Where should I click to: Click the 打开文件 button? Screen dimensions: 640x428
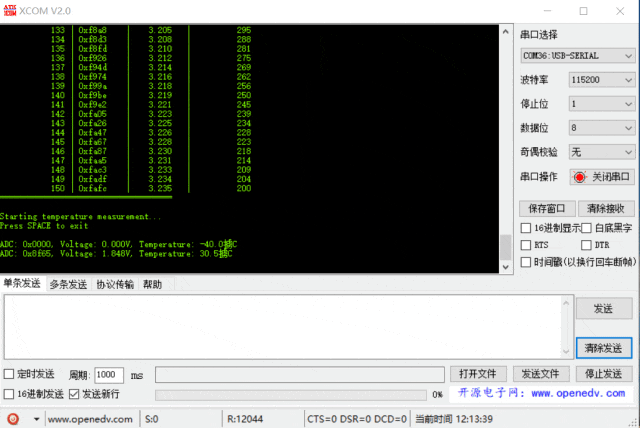click(478, 374)
